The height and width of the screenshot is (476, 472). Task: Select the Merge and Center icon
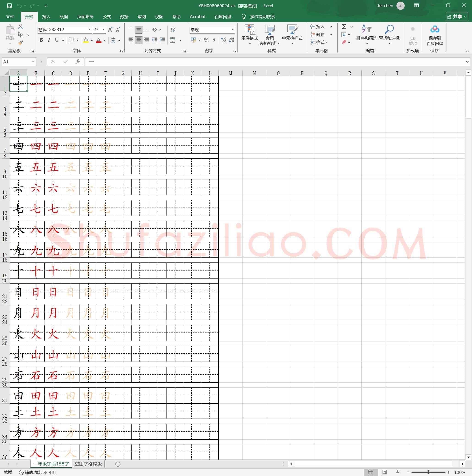[x=173, y=40]
